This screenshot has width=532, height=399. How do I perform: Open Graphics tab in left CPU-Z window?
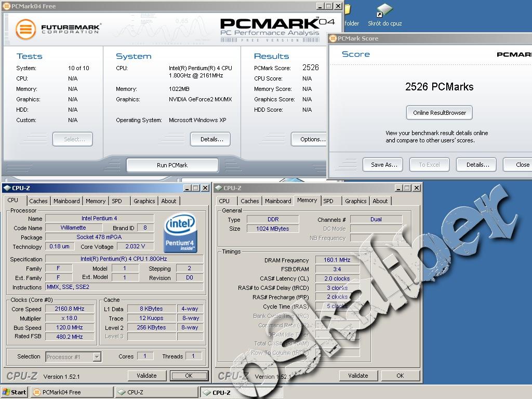tap(144, 201)
